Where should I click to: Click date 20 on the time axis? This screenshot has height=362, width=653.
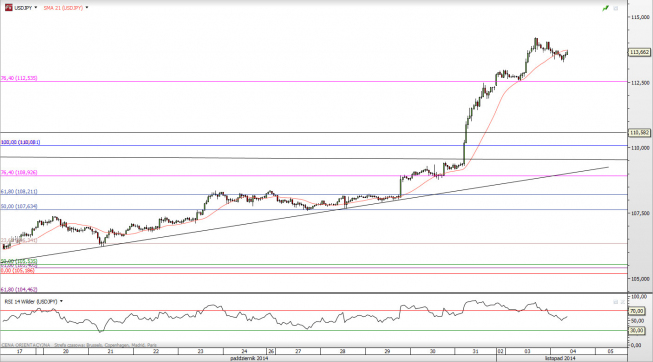pos(66,351)
